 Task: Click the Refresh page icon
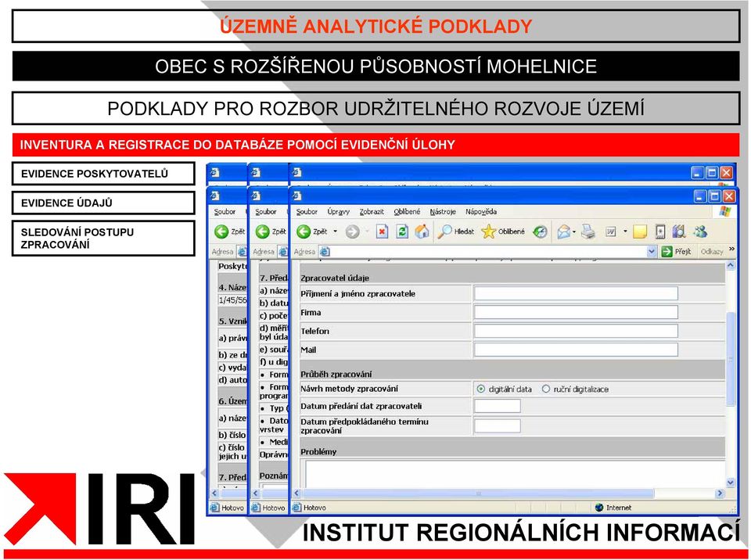[402, 232]
